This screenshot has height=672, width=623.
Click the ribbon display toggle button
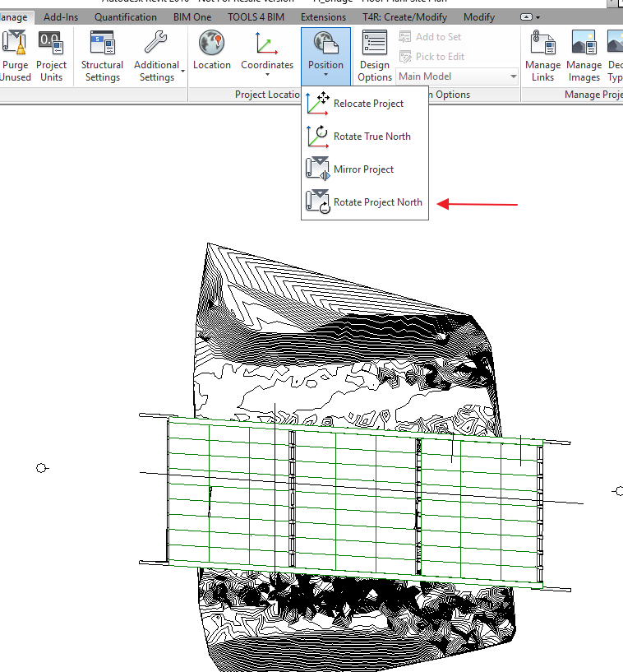coord(526,17)
